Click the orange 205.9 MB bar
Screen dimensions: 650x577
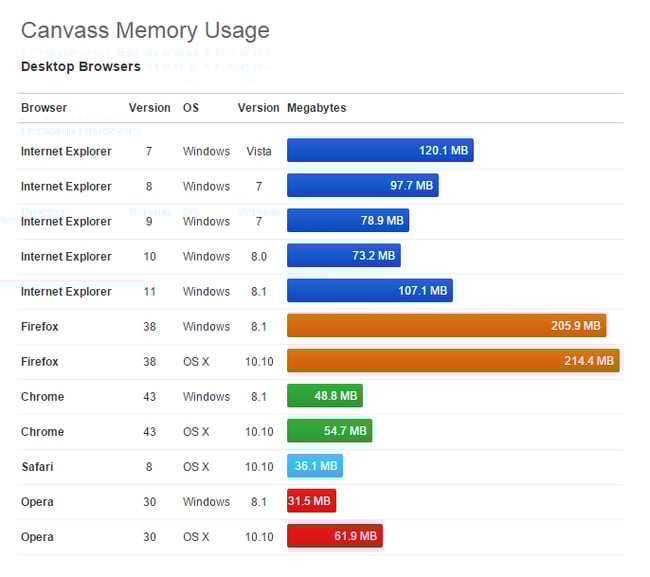click(x=446, y=325)
